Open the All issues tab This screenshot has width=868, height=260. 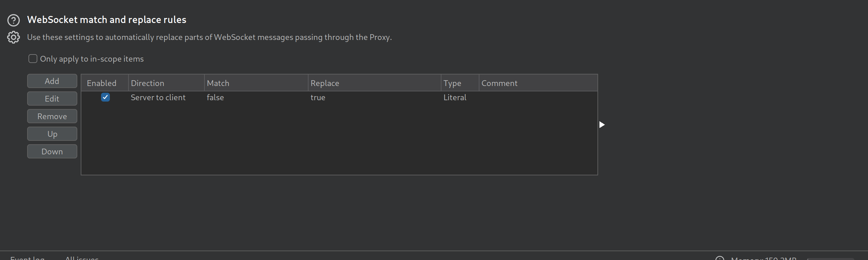tap(82, 258)
